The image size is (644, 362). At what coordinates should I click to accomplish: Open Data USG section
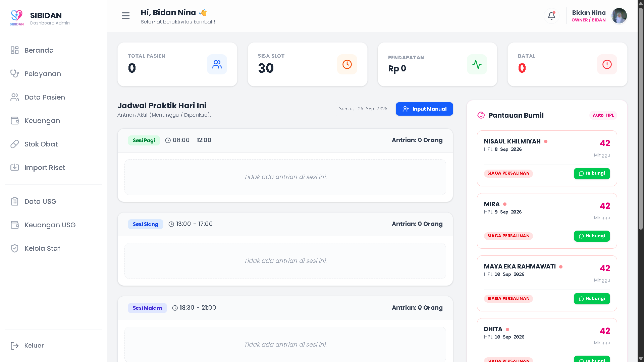tap(54, 201)
